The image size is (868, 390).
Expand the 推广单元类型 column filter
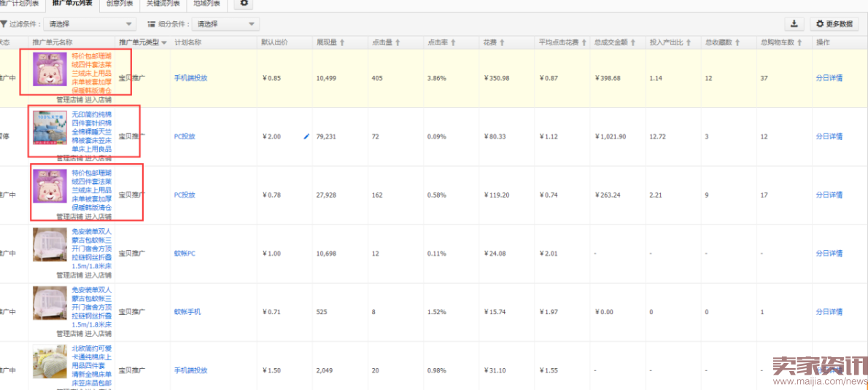click(164, 42)
